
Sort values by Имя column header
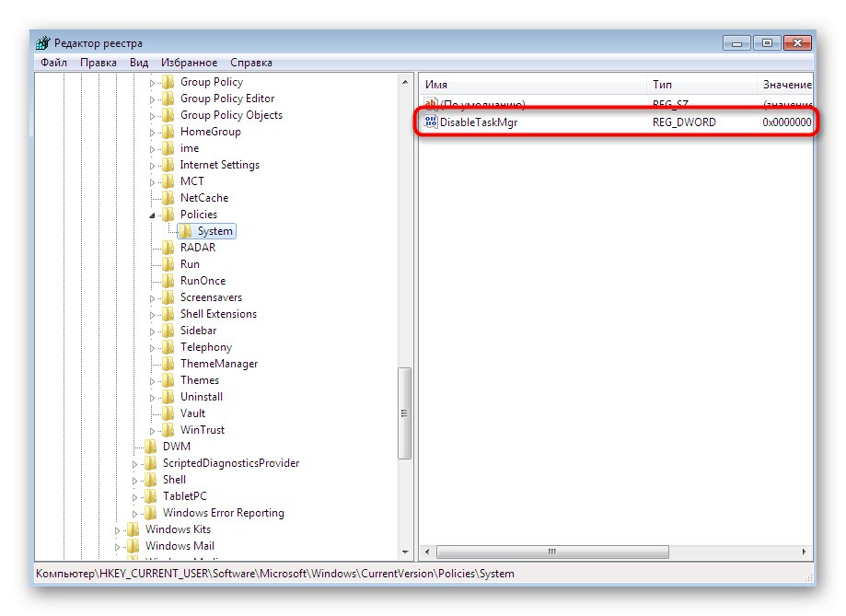(x=533, y=85)
